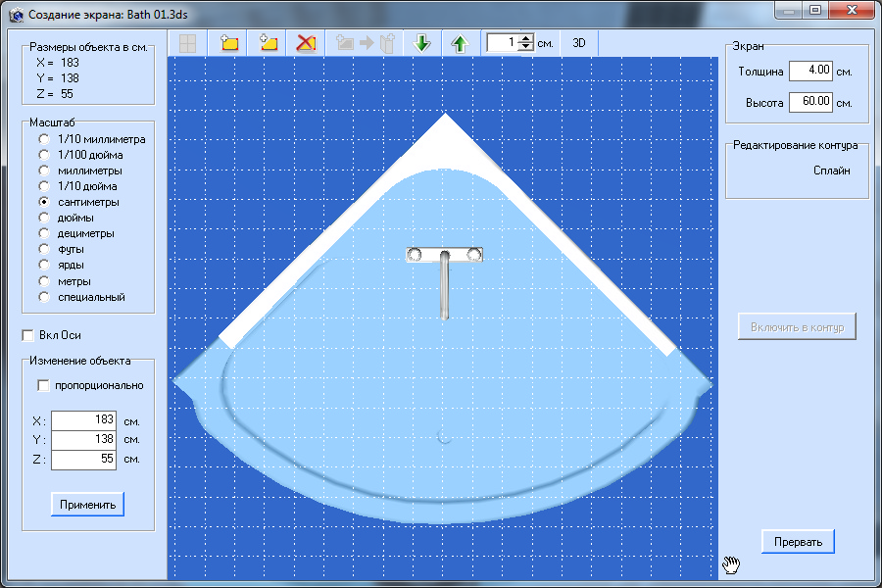Tick the 'пропорционально' checkbox

[x=43, y=385]
